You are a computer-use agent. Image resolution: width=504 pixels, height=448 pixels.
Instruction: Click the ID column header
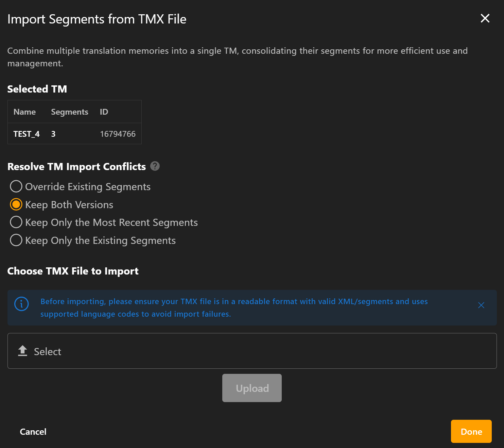(x=104, y=112)
